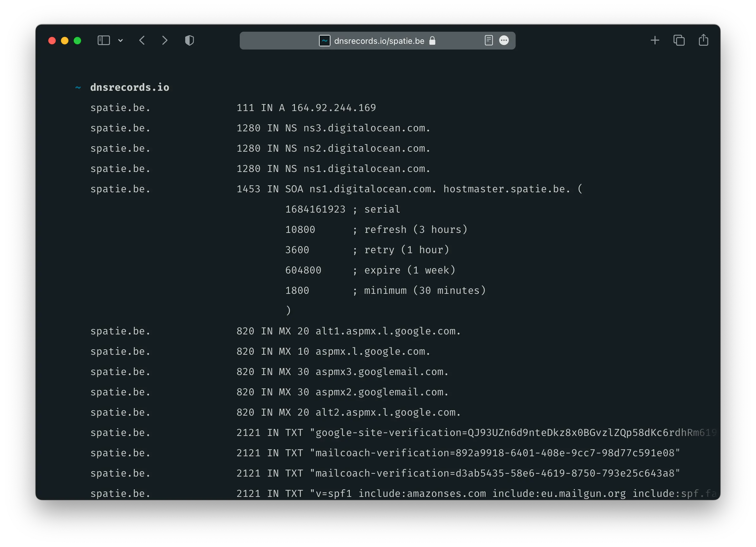Click the padlock icon in the address bar

click(432, 41)
